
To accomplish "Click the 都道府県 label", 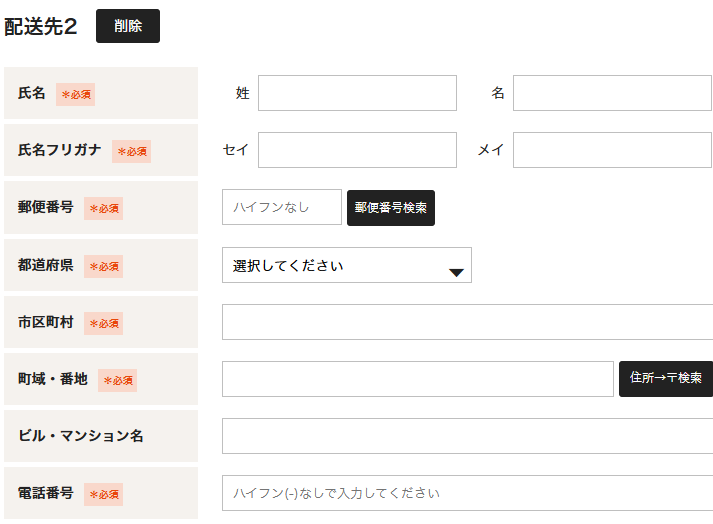I will click(45, 265).
